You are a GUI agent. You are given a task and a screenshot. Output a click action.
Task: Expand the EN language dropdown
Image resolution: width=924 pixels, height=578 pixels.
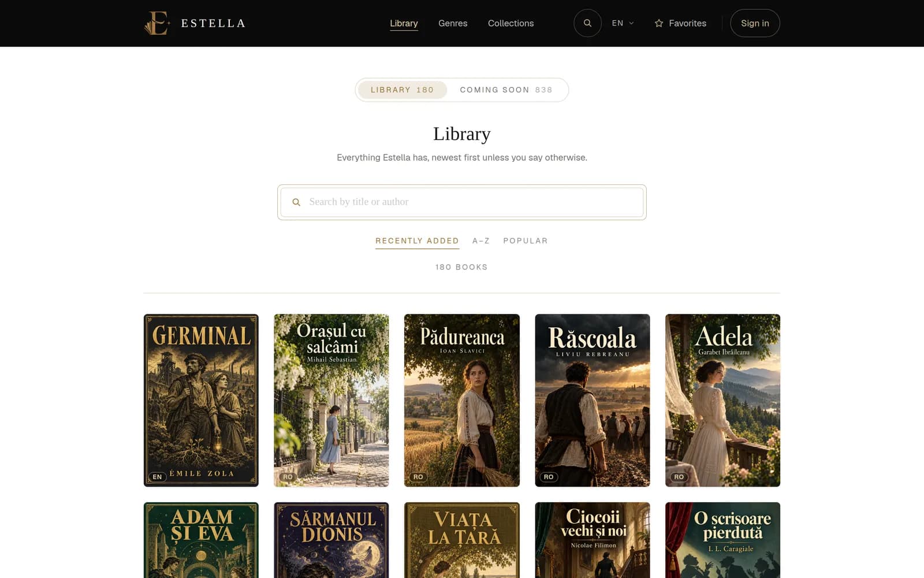tap(623, 23)
